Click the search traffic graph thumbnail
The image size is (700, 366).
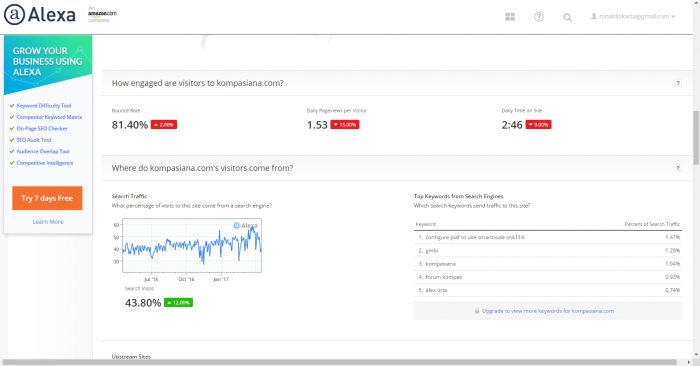click(192, 245)
